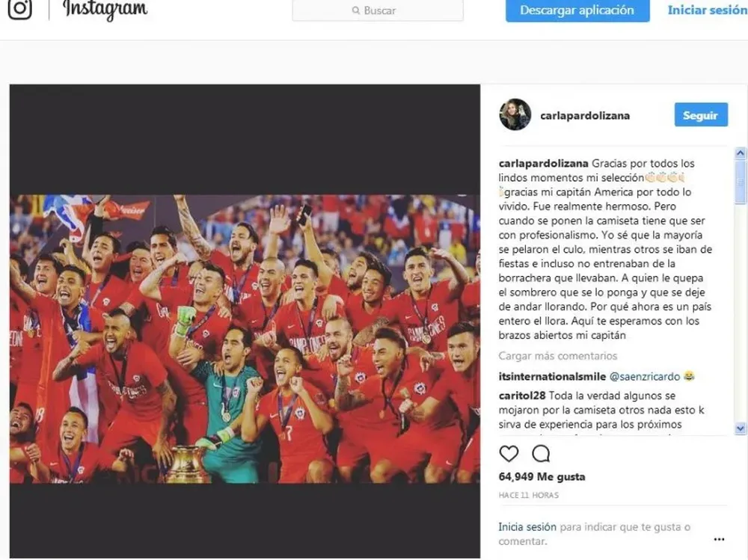Open the three-dot more options menu
This screenshot has width=748, height=560.
[719, 539]
